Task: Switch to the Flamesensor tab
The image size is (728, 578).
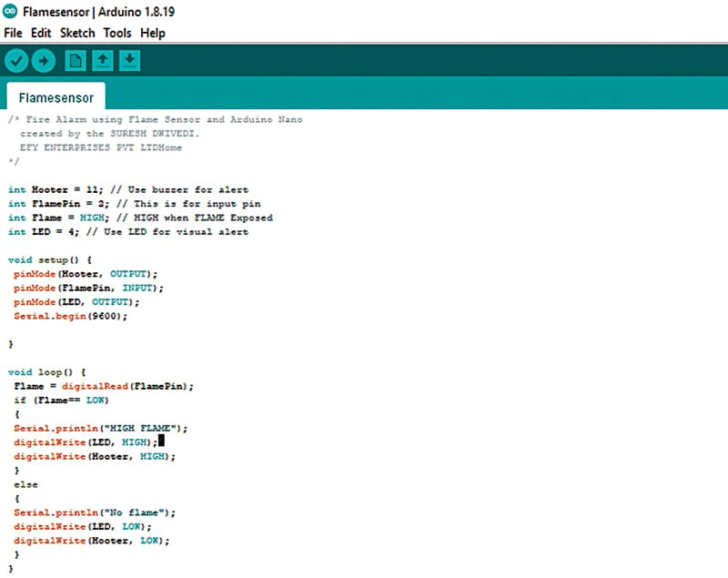Action: pyautogui.click(x=56, y=96)
